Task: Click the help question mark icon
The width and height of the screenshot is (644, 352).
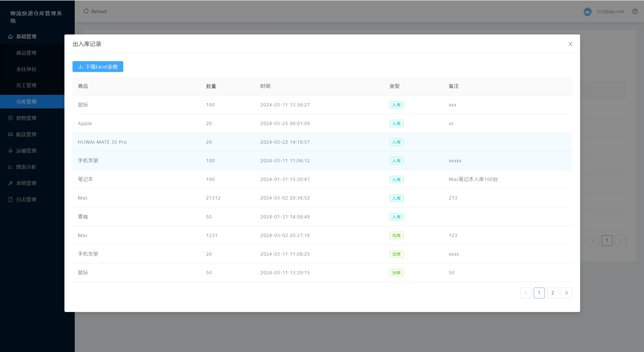Action: [635, 11]
